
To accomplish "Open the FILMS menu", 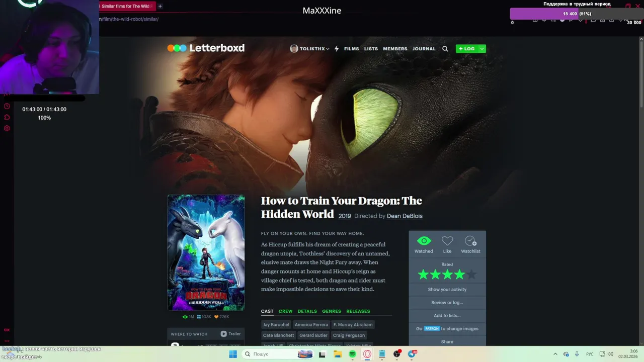I will coord(352,49).
